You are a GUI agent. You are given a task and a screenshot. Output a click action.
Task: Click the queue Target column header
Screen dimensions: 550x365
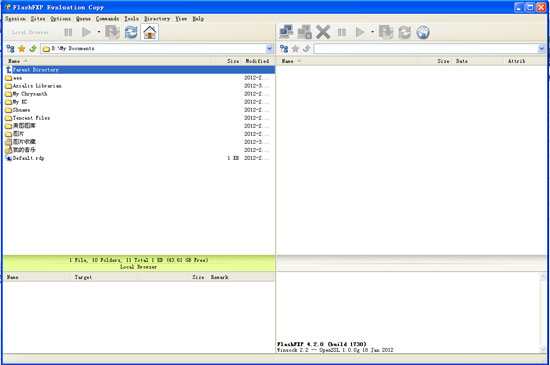(x=105, y=277)
